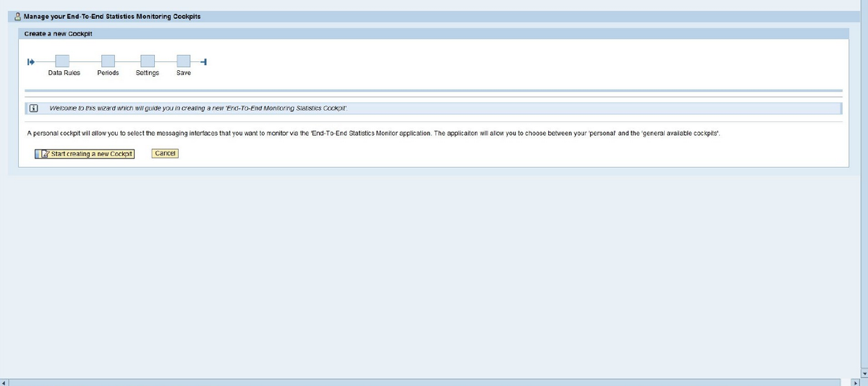Viewport: 868px width, 386px height.
Task: Click the horizontal scrollbar track
Action: (x=434, y=382)
